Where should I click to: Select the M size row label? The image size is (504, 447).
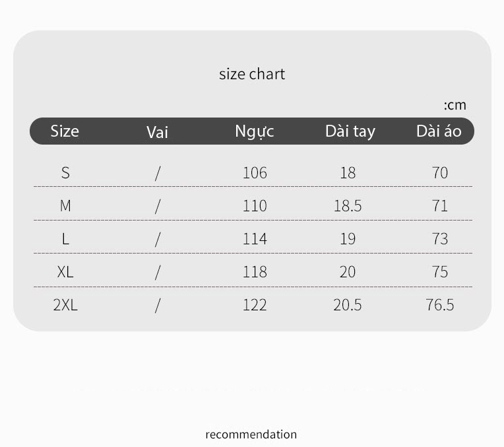tap(65, 205)
